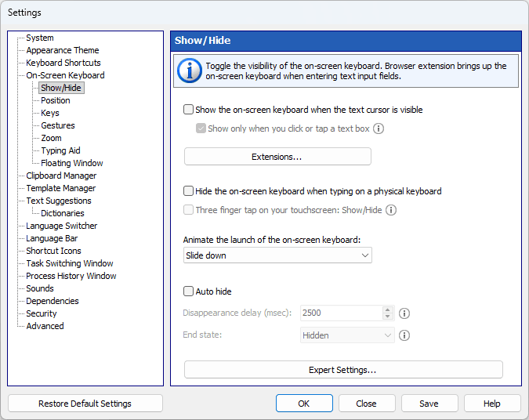Image resolution: width=529 pixels, height=420 pixels.
Task: Select Language Bar
Action: click(52, 238)
